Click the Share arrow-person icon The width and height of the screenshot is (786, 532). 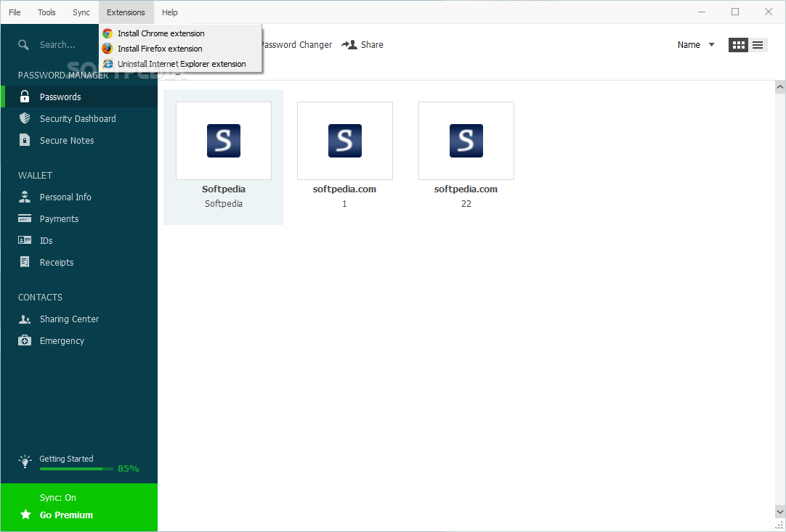[x=349, y=44]
